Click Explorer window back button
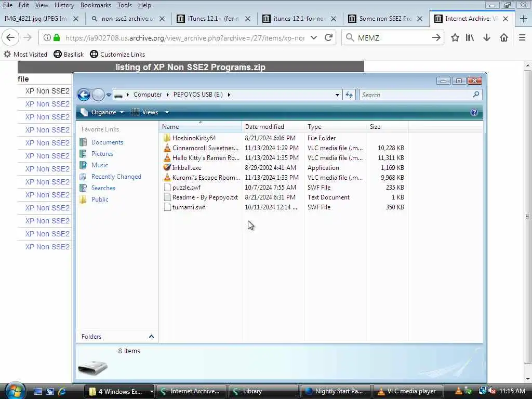 pyautogui.click(x=84, y=95)
